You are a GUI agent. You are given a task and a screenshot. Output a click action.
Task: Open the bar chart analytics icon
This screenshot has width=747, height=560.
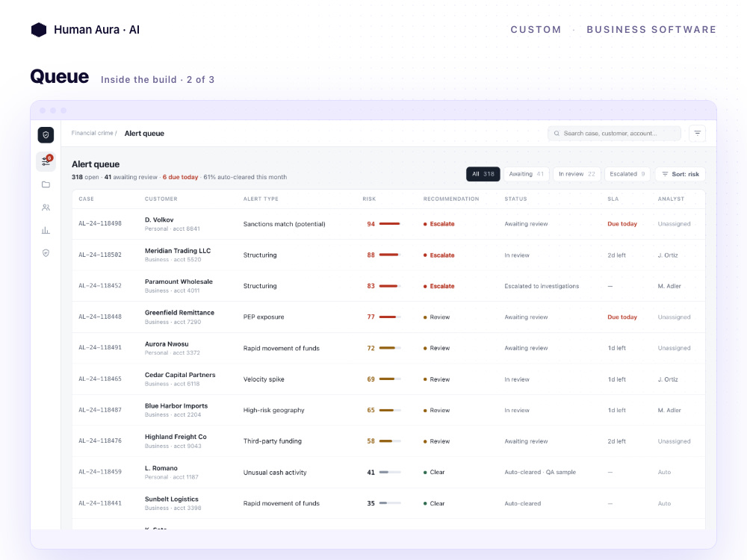click(x=46, y=230)
